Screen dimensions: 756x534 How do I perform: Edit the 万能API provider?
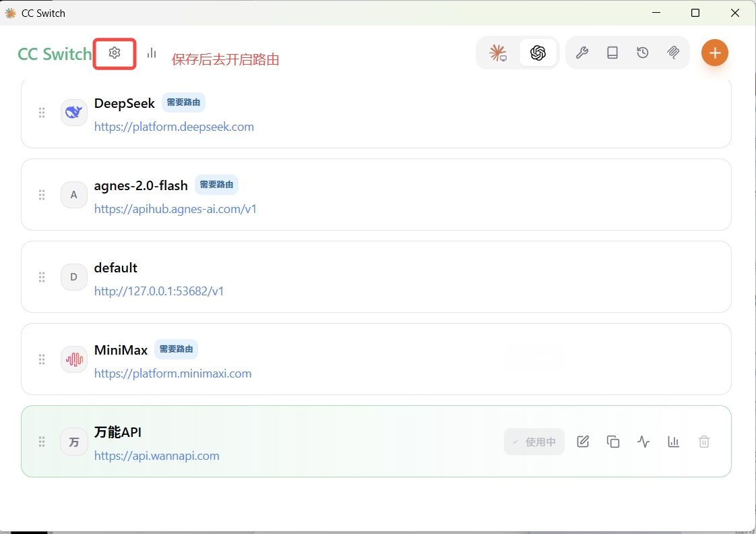(583, 442)
